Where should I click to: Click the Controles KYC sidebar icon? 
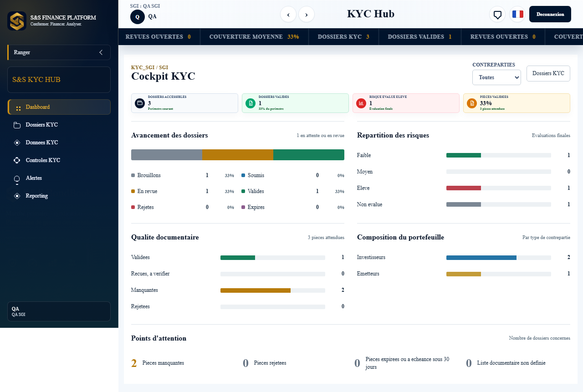17,160
